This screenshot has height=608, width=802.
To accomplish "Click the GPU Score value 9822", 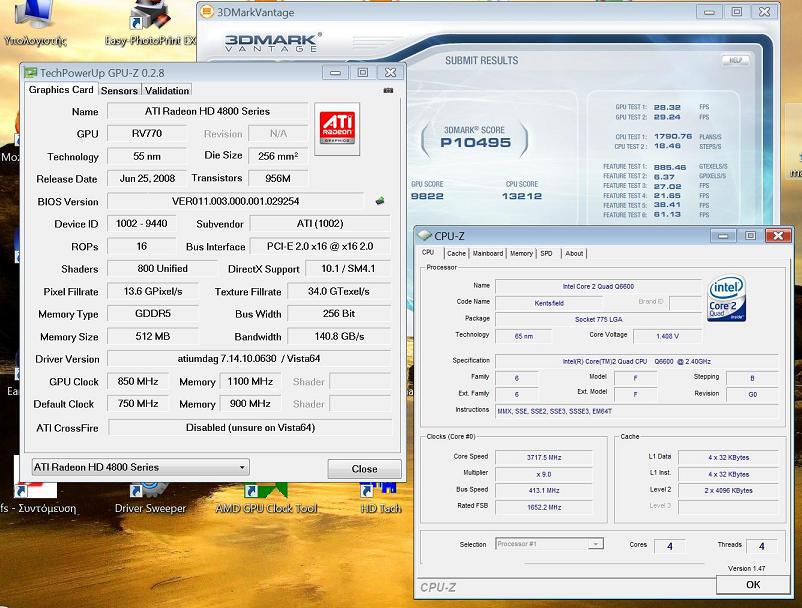I will pyautogui.click(x=427, y=196).
